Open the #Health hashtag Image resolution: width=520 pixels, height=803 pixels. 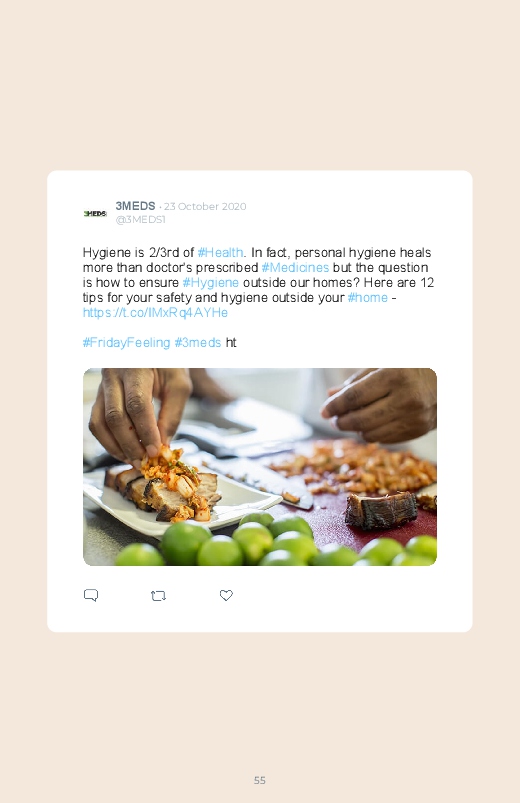coord(220,252)
